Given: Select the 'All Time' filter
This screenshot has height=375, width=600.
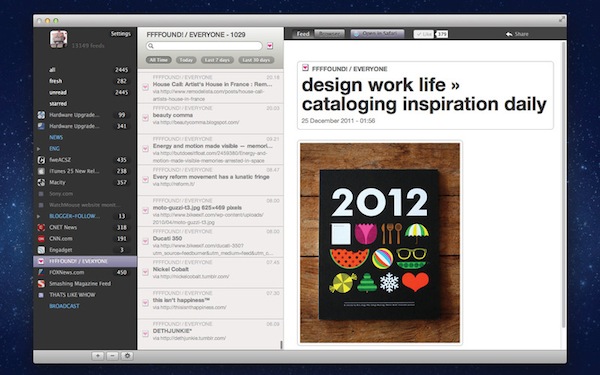Looking at the screenshot, I should coord(158,60).
